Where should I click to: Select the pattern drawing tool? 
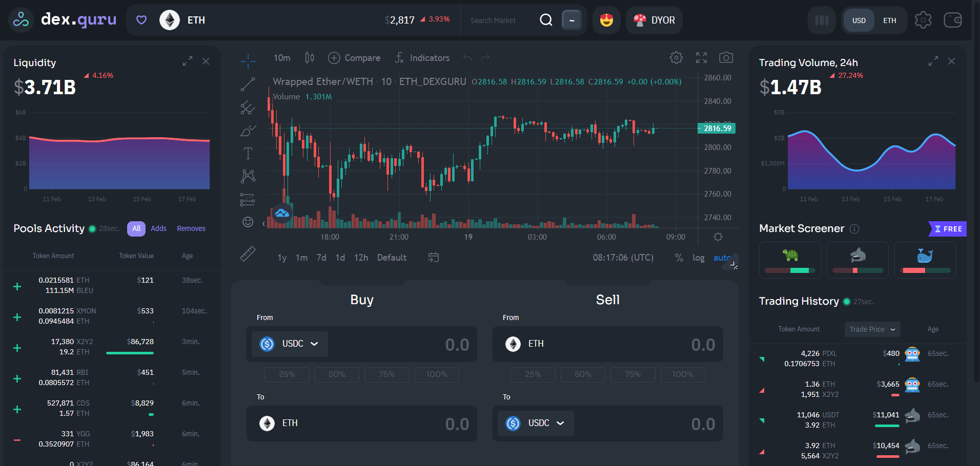coord(248,176)
